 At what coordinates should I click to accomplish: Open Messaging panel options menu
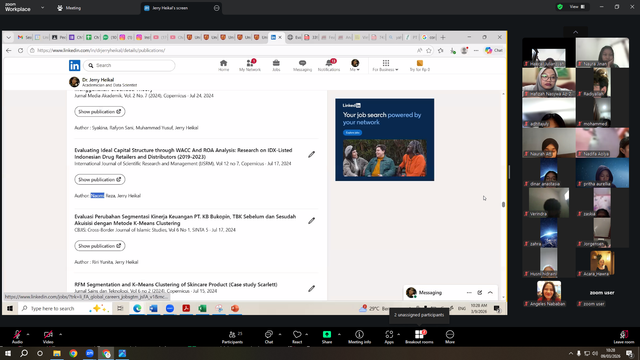click(469, 293)
